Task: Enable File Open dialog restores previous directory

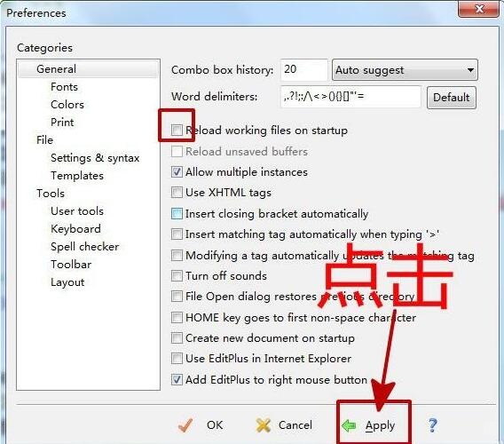Action: pos(177,296)
